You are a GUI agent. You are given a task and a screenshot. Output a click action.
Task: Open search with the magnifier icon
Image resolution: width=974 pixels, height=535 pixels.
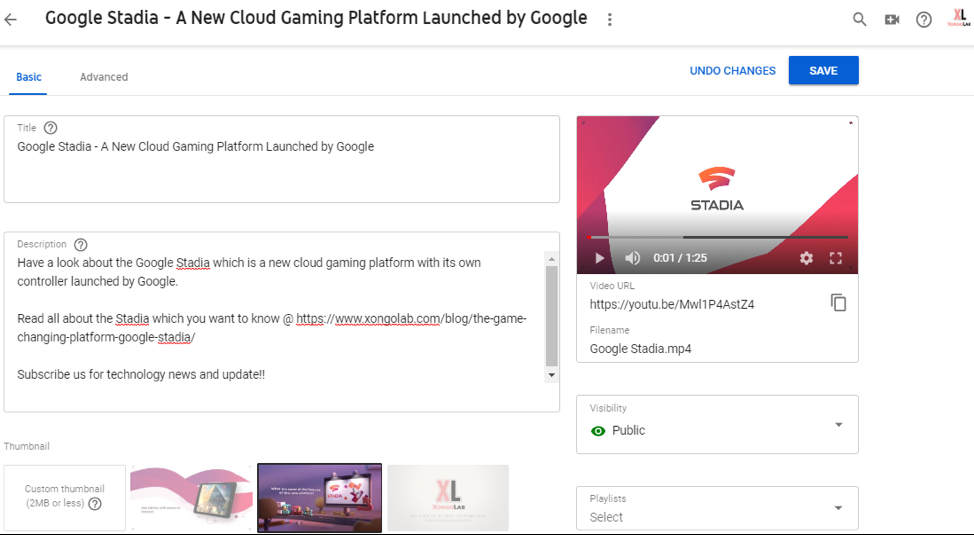(860, 20)
